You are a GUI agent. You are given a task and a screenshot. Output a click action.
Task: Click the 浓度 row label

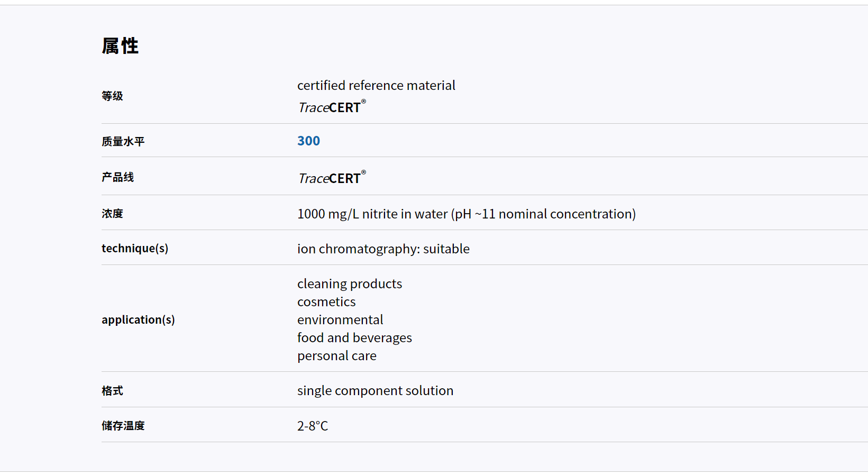[112, 213]
